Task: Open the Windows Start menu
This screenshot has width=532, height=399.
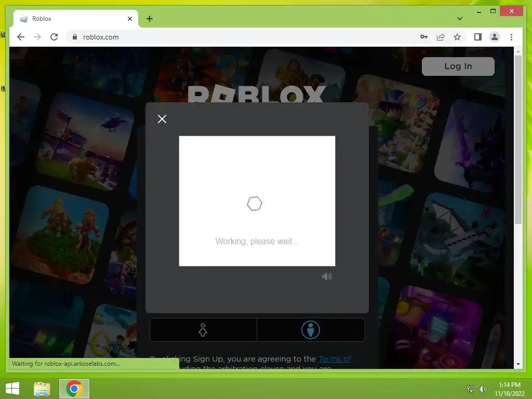Action: tap(12, 389)
